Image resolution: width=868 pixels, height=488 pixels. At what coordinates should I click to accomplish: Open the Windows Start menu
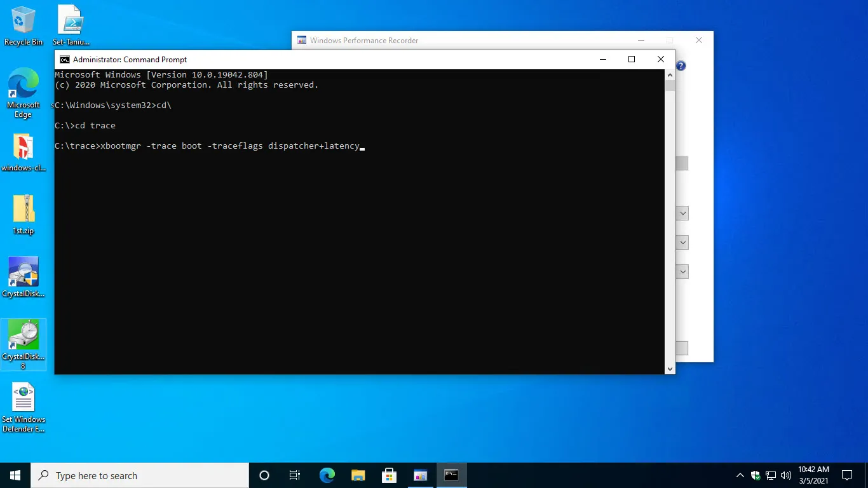(15, 475)
